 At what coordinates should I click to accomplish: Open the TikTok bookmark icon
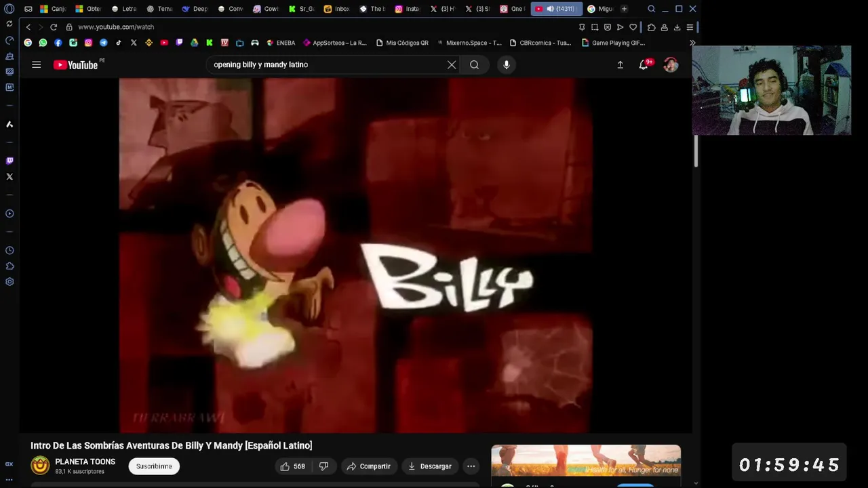point(119,43)
